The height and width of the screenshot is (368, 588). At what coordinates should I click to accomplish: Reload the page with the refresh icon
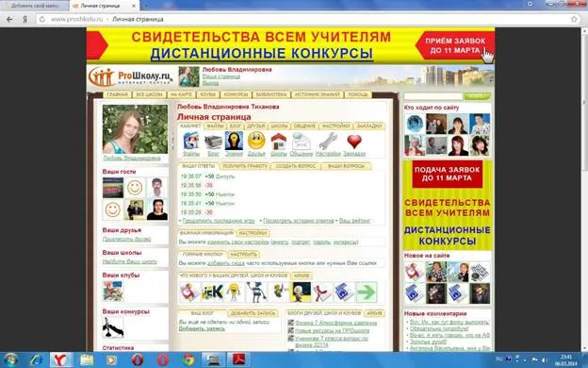point(42,19)
